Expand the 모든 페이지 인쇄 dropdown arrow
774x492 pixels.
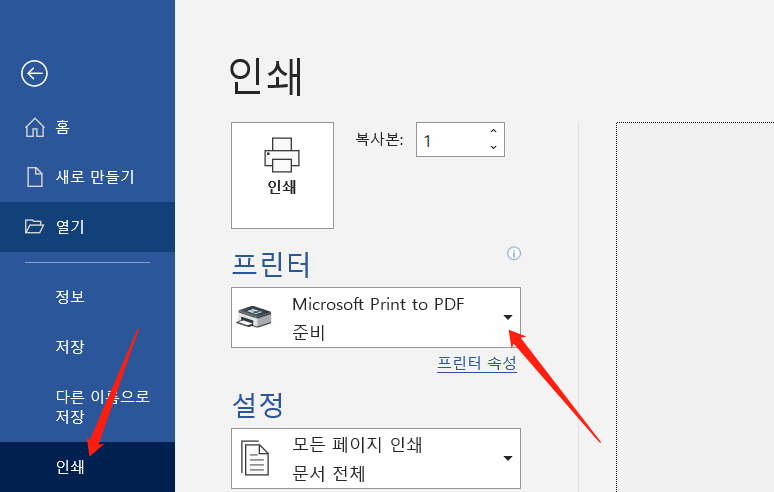507,458
